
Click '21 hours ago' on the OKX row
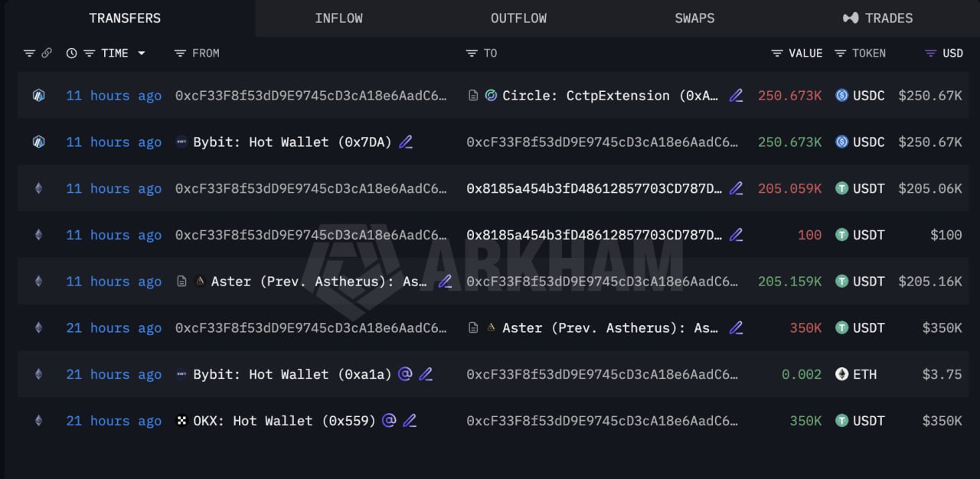click(x=113, y=420)
